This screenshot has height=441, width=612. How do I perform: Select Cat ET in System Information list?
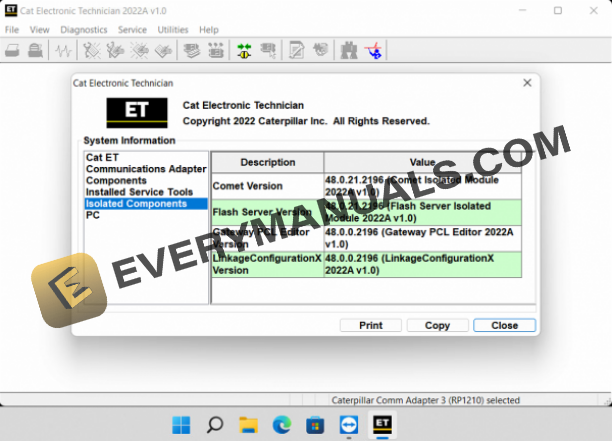tap(102, 157)
